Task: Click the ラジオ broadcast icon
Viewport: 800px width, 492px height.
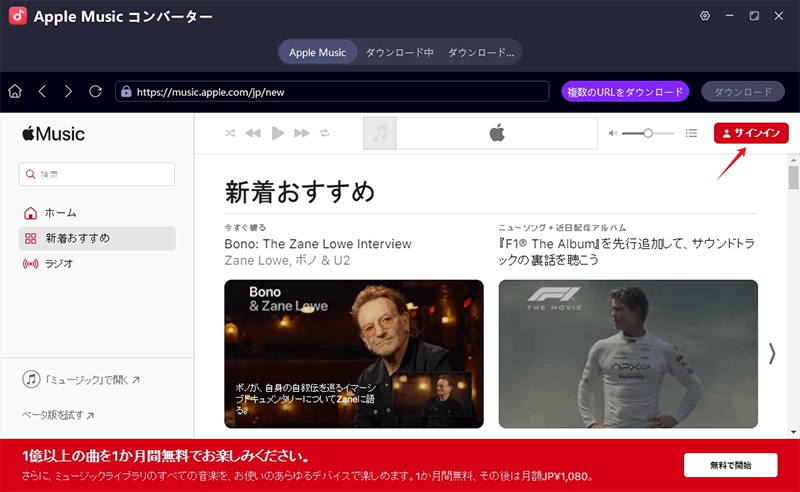Action: click(x=31, y=264)
